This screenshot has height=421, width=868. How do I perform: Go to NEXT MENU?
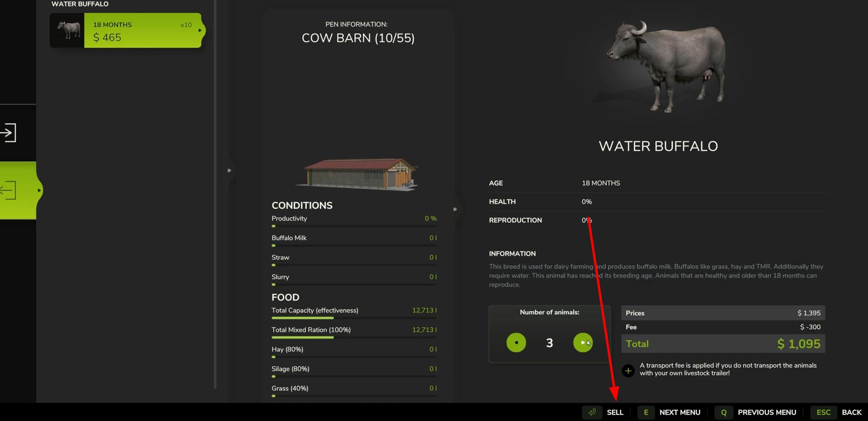(680, 412)
